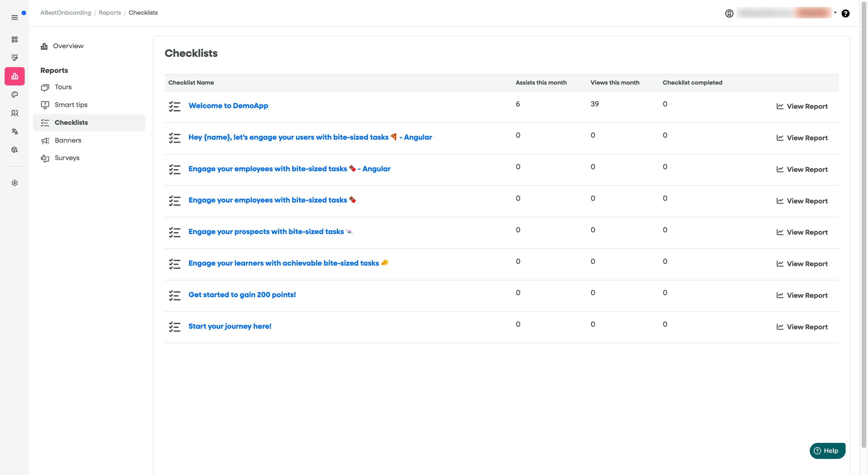Open the settings gear icon in sidebar
This screenshot has height=475, width=868.
[x=14, y=183]
